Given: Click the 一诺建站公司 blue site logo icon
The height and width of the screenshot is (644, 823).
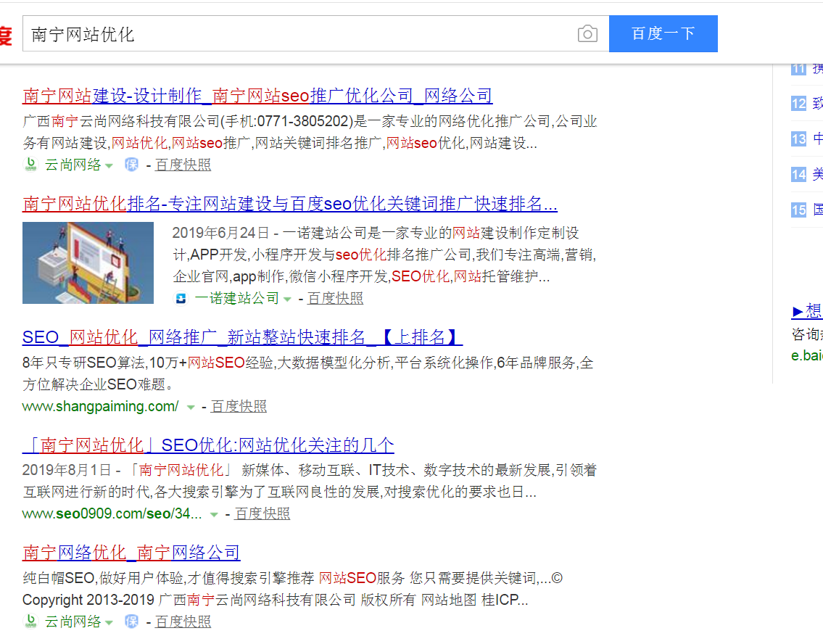Looking at the screenshot, I should pyautogui.click(x=182, y=297).
